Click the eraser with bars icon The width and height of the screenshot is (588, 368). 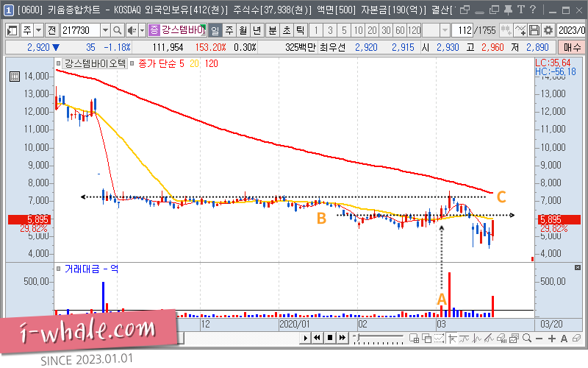501,339
